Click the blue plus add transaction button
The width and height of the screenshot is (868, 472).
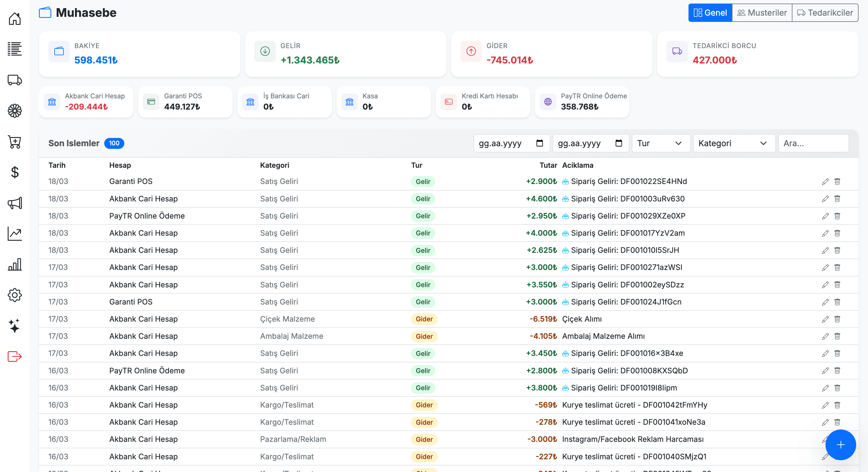tap(840, 445)
